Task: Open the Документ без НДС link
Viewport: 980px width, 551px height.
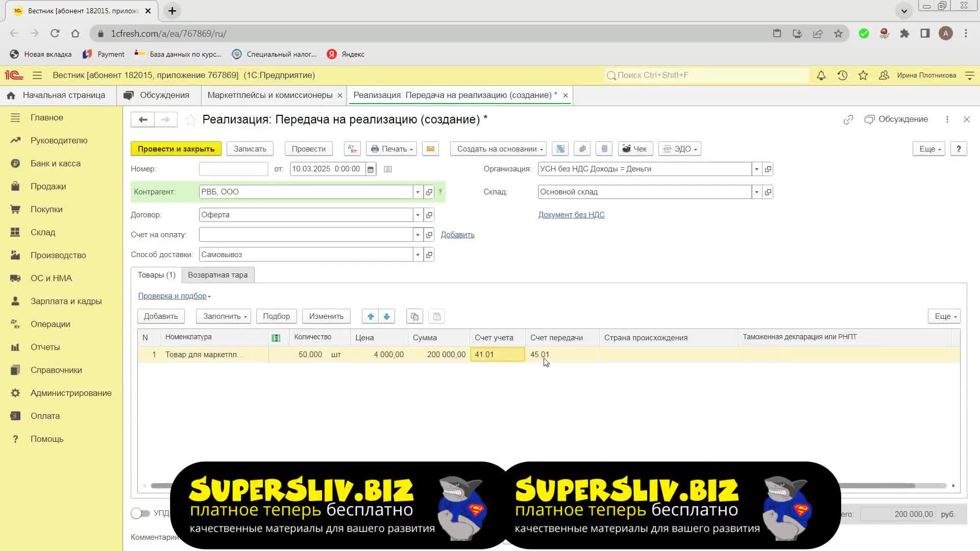Action: (571, 215)
